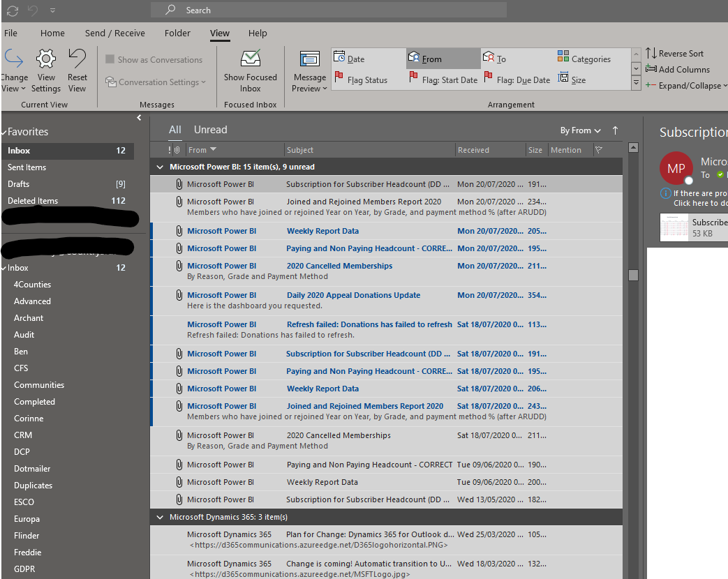Image resolution: width=728 pixels, height=579 pixels.
Task: Open the Change View dropdown
Action: (x=14, y=70)
